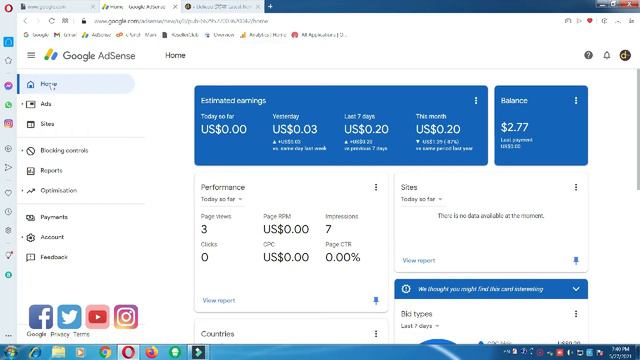Click the Twitter icon
Image resolution: width=640 pixels, height=360 pixels.
point(69,317)
